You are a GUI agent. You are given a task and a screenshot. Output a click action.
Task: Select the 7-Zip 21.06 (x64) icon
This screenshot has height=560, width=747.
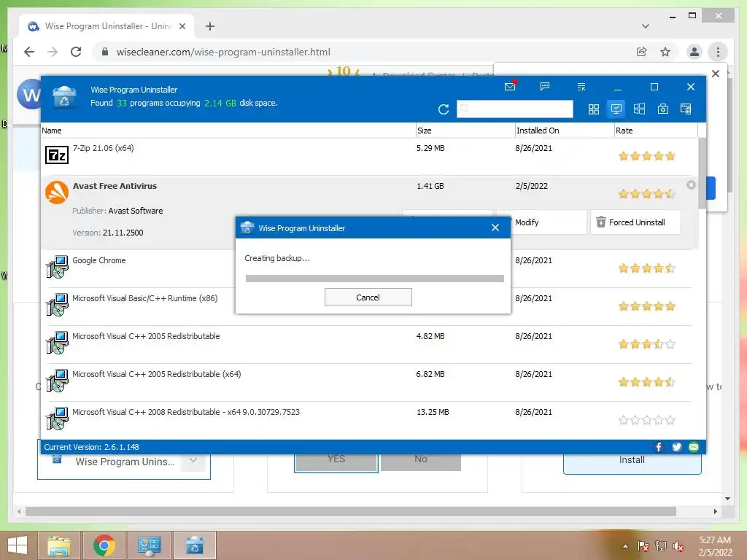pos(57,155)
